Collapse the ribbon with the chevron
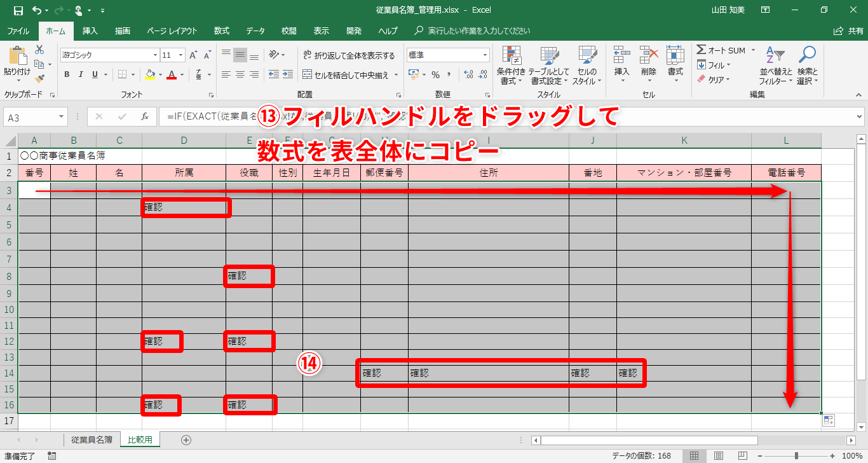The width and height of the screenshot is (868, 463). (859, 95)
